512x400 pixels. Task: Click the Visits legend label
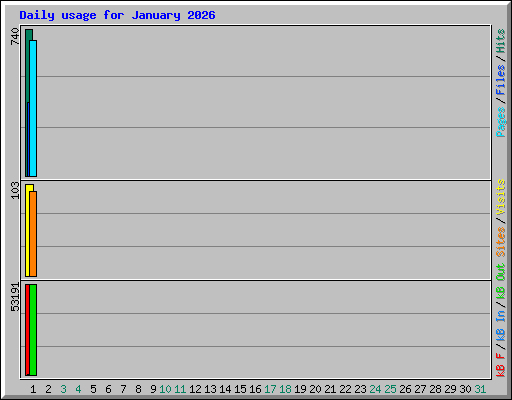(x=501, y=197)
